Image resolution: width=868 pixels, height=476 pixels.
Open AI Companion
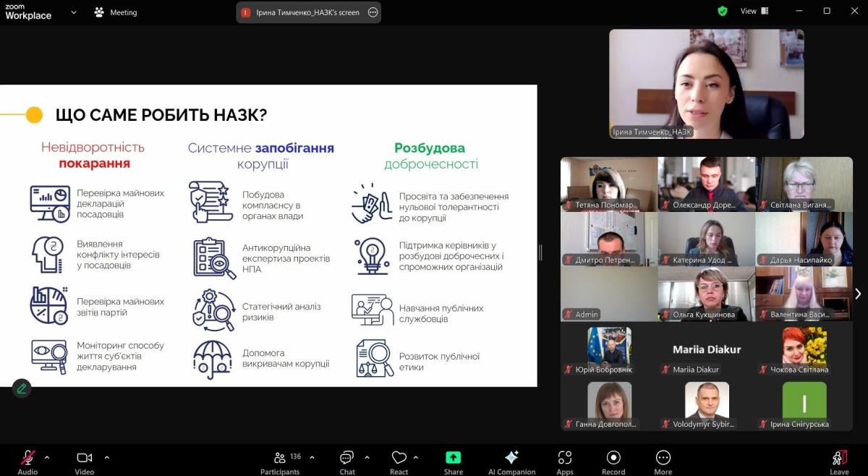(511, 462)
